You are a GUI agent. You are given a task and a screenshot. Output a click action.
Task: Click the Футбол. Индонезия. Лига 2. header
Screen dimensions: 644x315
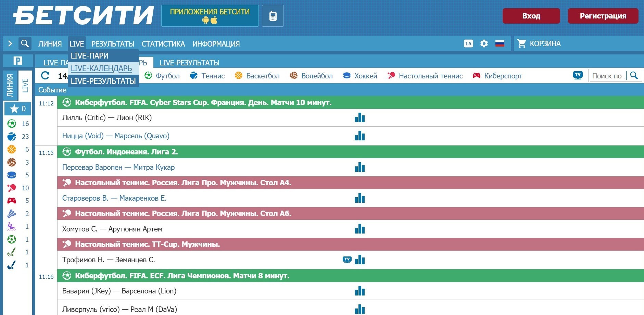(351, 152)
